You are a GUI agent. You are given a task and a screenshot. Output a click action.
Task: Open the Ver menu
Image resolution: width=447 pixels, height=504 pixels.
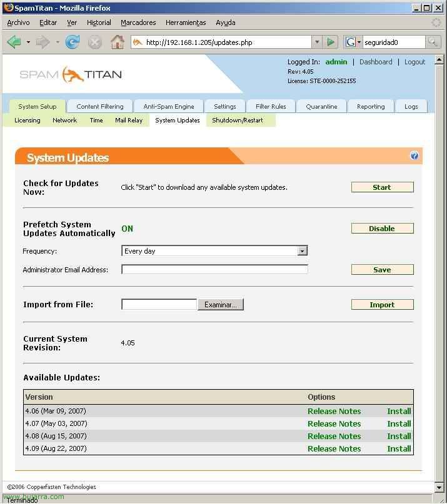coord(72,22)
